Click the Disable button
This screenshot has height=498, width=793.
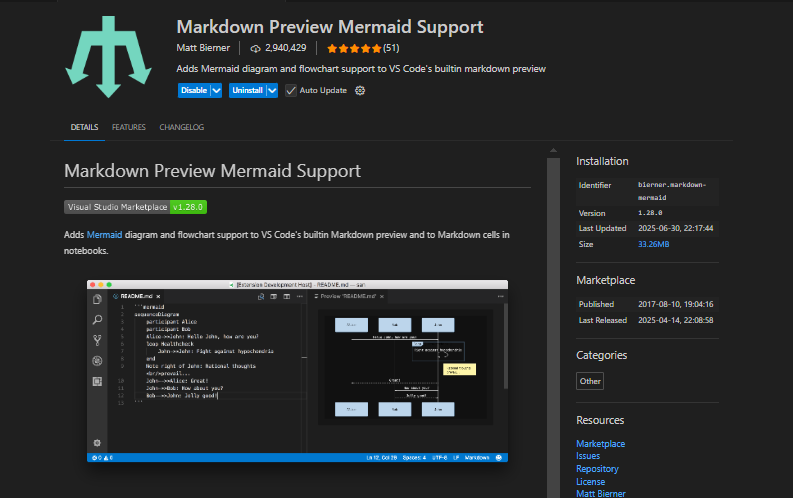pos(194,90)
